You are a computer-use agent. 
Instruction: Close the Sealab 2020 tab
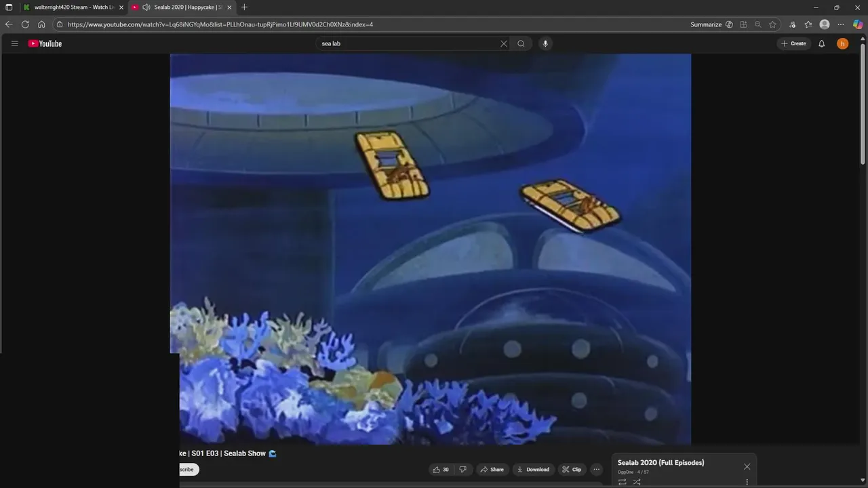229,7
